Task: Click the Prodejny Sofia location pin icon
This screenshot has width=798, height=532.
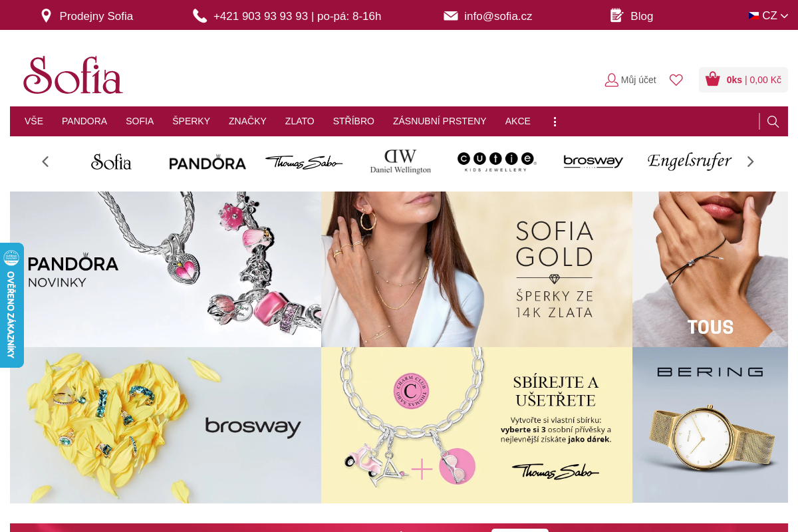Action: click(46, 16)
